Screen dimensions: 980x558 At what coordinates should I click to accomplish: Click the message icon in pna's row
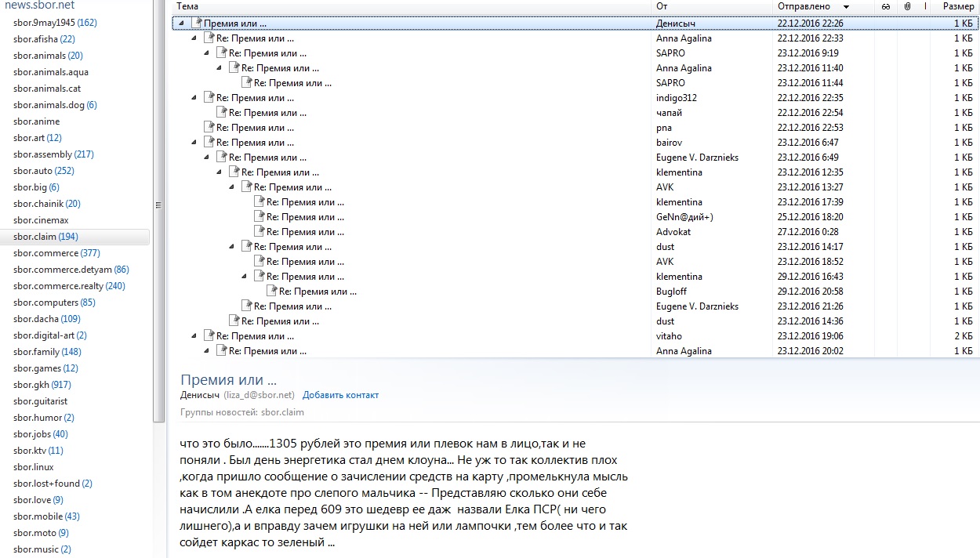pyautogui.click(x=209, y=127)
